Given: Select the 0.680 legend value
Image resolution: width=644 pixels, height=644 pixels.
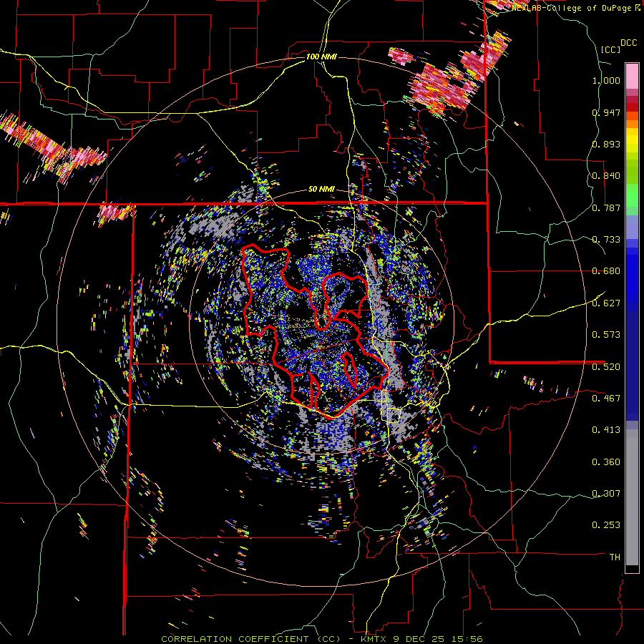Looking at the screenshot, I should pyautogui.click(x=606, y=271).
